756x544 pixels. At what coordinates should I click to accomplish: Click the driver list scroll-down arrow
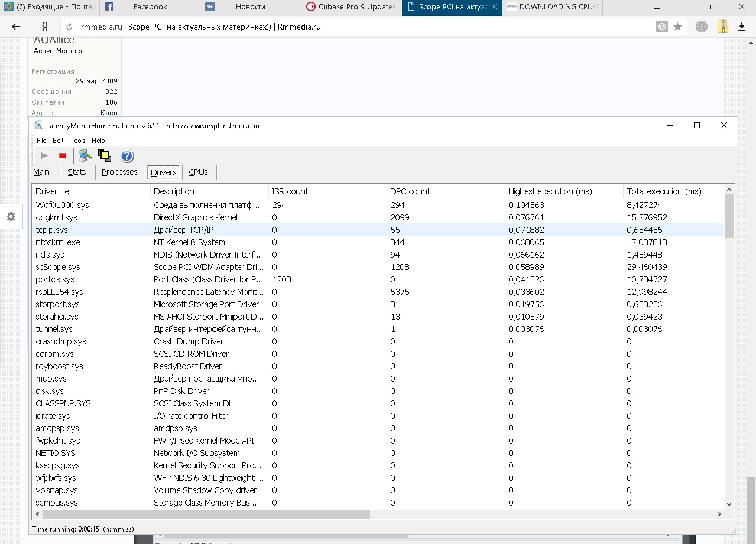[x=729, y=504]
